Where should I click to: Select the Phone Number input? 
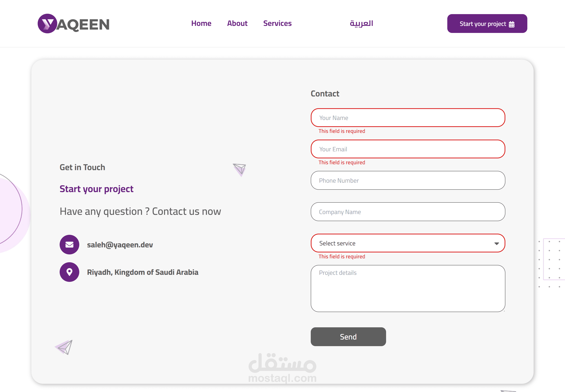[408, 181]
